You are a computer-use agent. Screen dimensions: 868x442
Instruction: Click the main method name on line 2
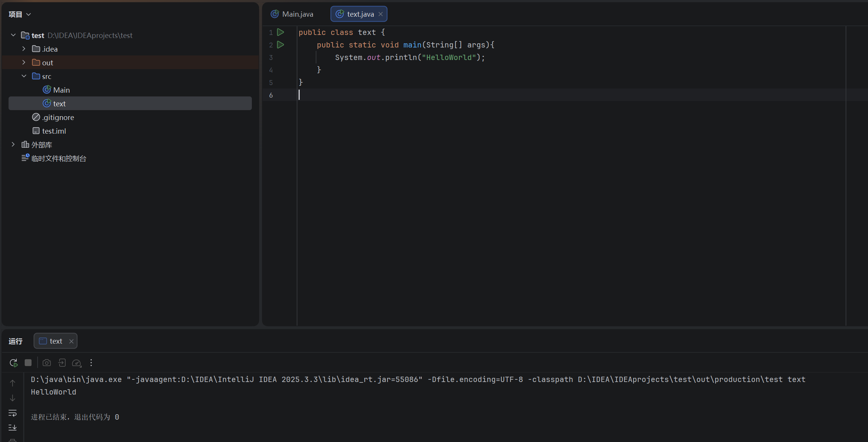[413, 45]
